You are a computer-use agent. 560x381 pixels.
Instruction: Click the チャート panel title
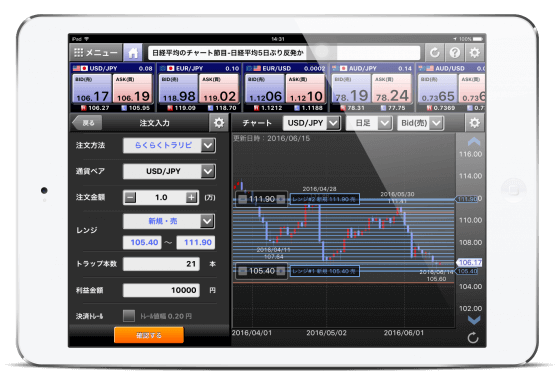point(257,123)
